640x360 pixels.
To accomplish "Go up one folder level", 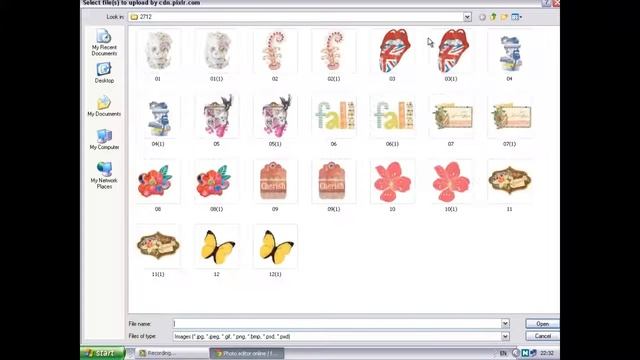I will (x=493, y=17).
